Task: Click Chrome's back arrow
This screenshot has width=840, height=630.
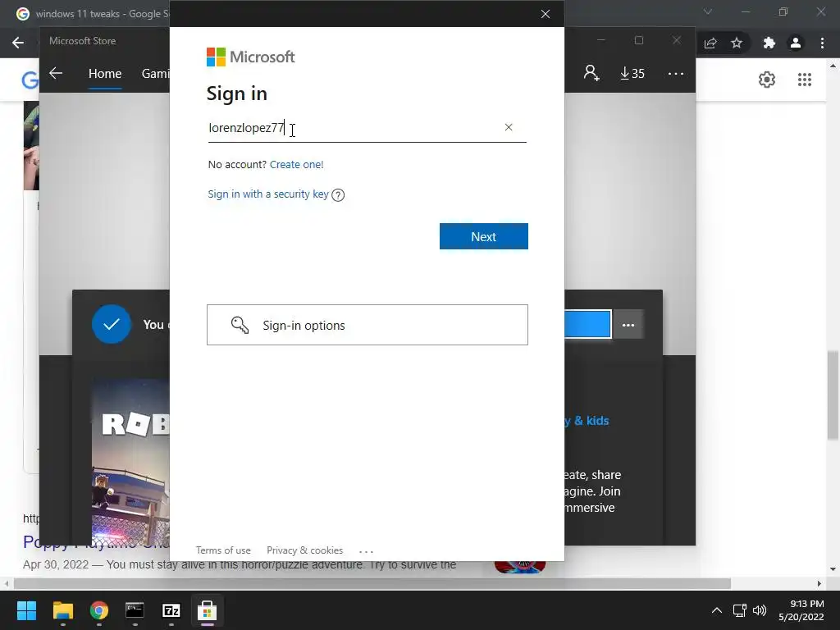Action: [x=18, y=43]
